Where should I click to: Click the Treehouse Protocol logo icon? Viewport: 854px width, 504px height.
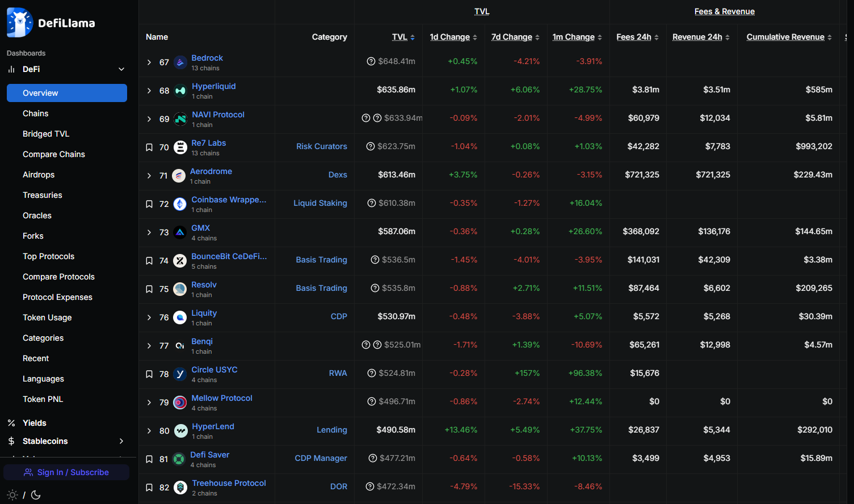(180, 488)
